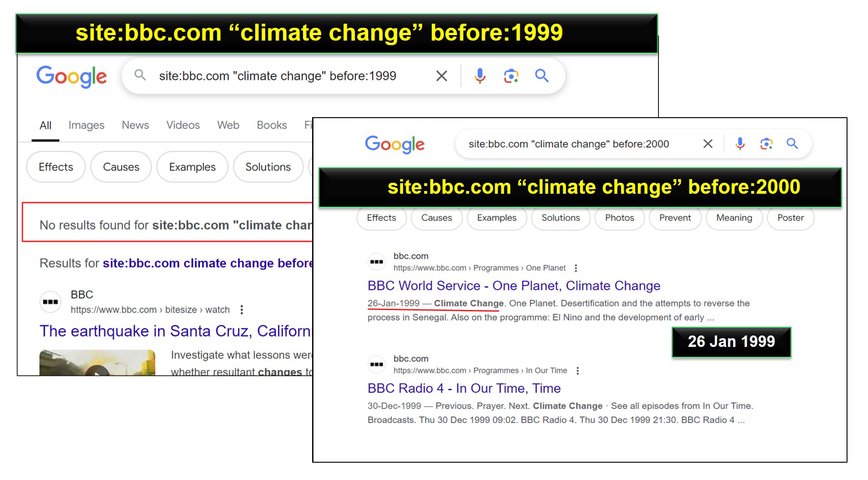
Task: Click the One Planet result URL breadcrumb
Action: tap(479, 268)
